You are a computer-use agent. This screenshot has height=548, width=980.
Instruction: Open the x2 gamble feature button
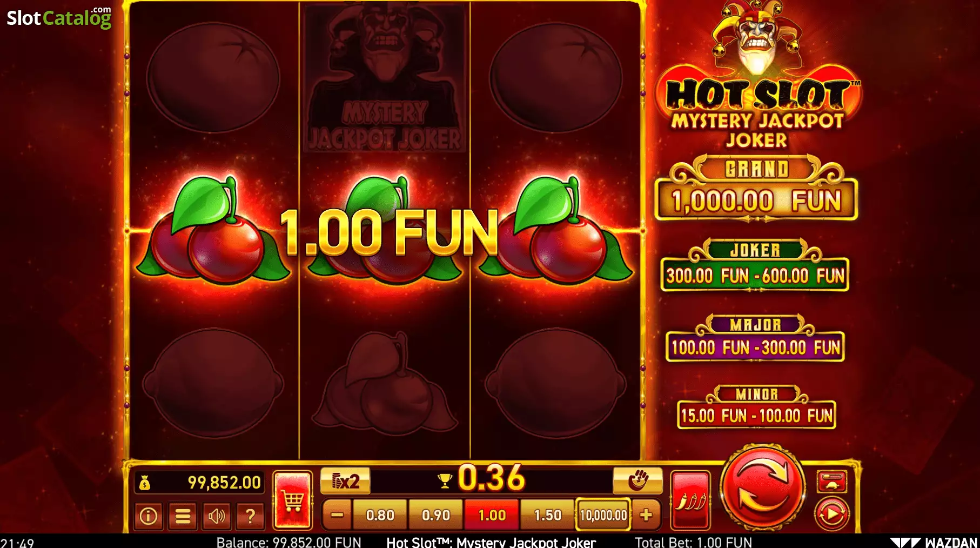click(345, 480)
